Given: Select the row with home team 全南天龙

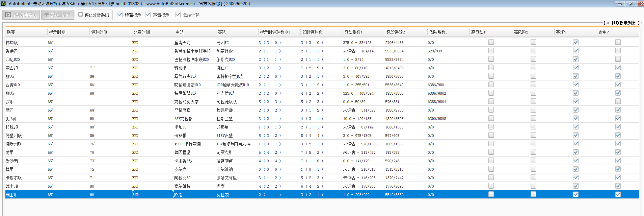Looking at the screenshot, I should pyautogui.click(x=183, y=43).
